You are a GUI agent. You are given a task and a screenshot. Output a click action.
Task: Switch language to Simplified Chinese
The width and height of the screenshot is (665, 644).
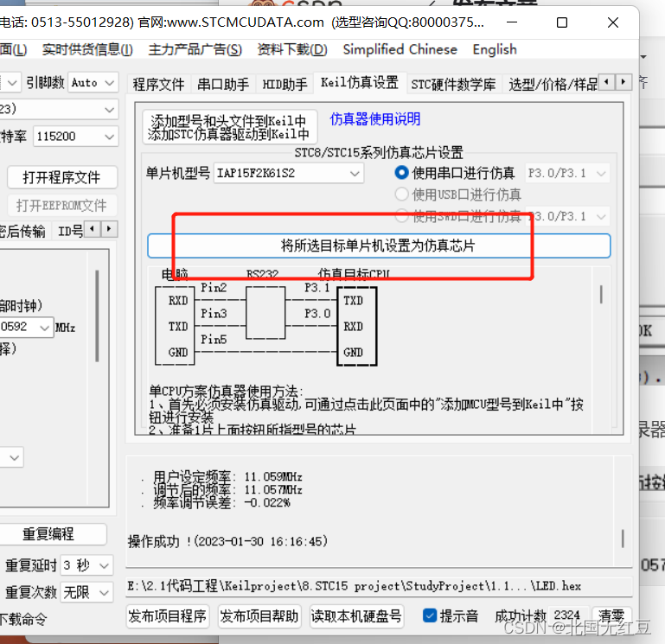tap(400, 49)
